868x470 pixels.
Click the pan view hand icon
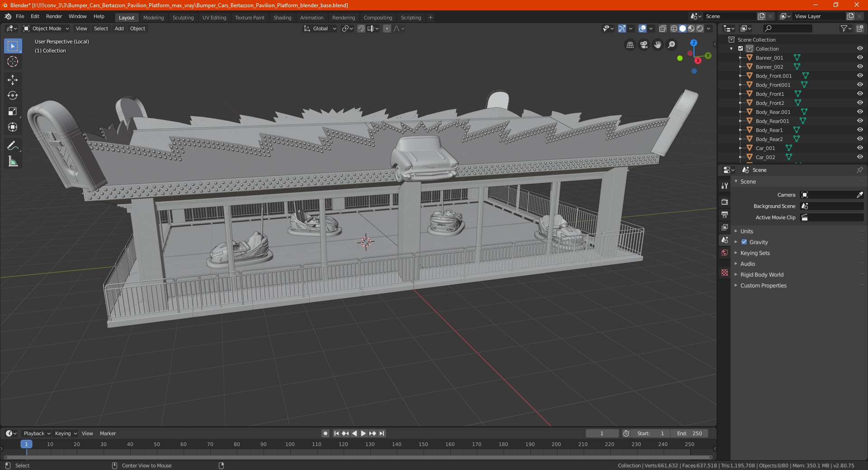click(x=658, y=45)
